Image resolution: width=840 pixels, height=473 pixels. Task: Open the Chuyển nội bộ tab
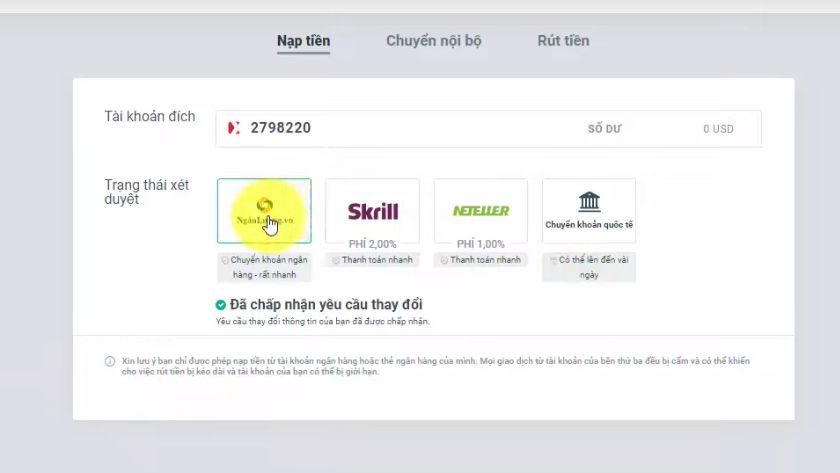click(x=433, y=41)
